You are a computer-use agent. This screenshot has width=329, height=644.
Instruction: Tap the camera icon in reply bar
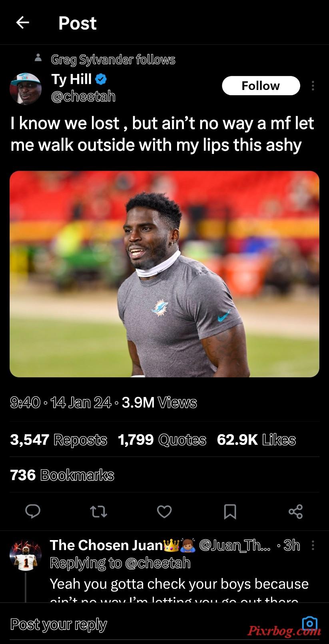(310, 623)
